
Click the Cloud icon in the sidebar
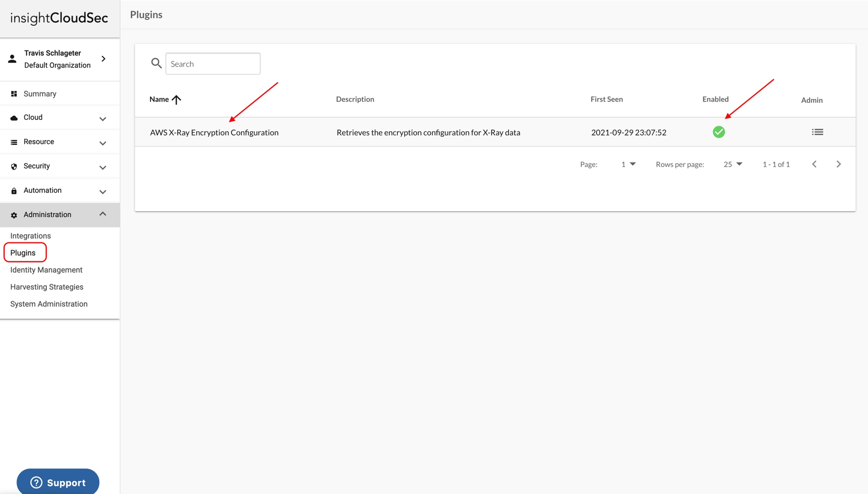click(x=14, y=118)
